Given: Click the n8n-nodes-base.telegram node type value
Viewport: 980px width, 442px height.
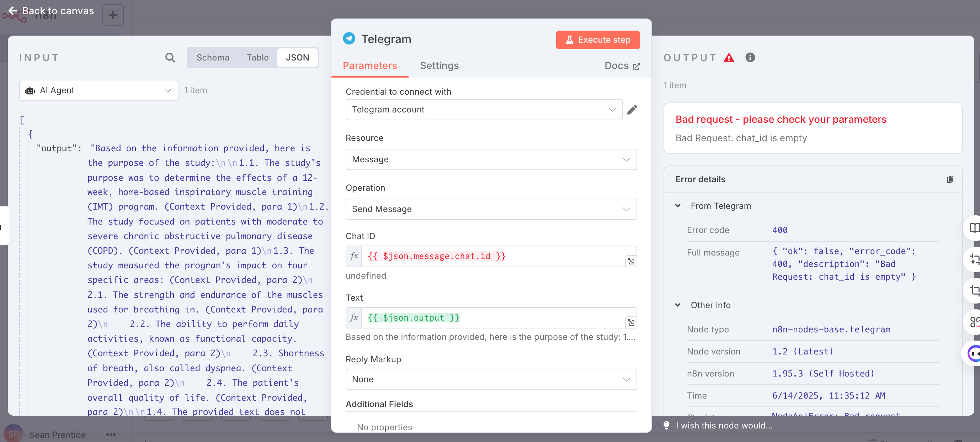Looking at the screenshot, I should (831, 330).
